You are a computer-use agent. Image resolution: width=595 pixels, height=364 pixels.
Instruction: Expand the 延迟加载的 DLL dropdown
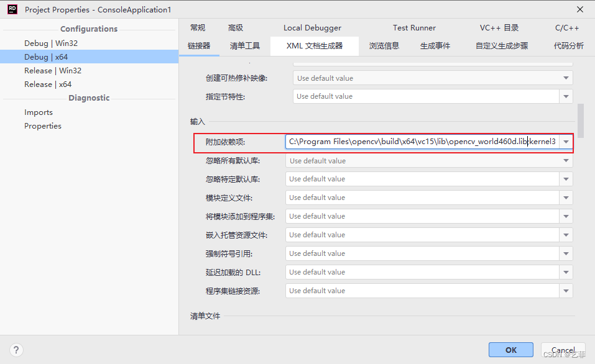(x=566, y=272)
